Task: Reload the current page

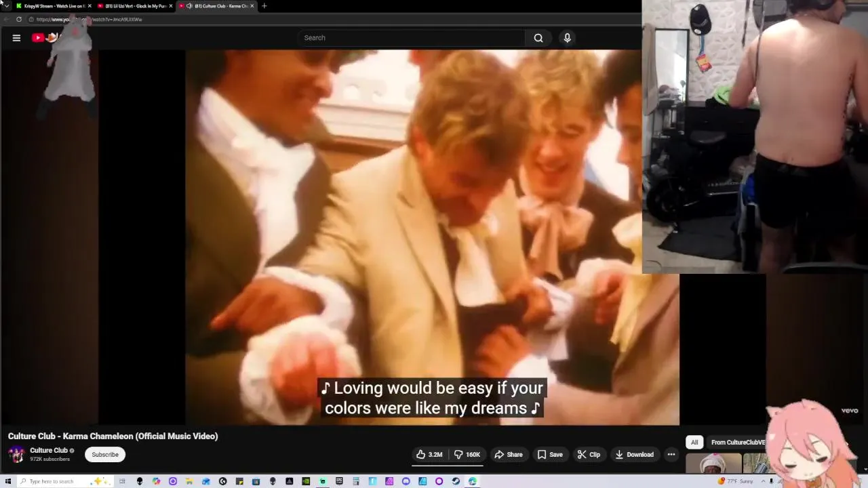Action: pos(19,20)
